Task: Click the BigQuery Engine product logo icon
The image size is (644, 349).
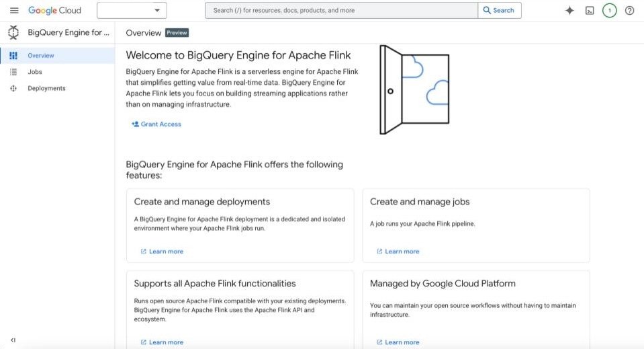Action: tap(13, 32)
